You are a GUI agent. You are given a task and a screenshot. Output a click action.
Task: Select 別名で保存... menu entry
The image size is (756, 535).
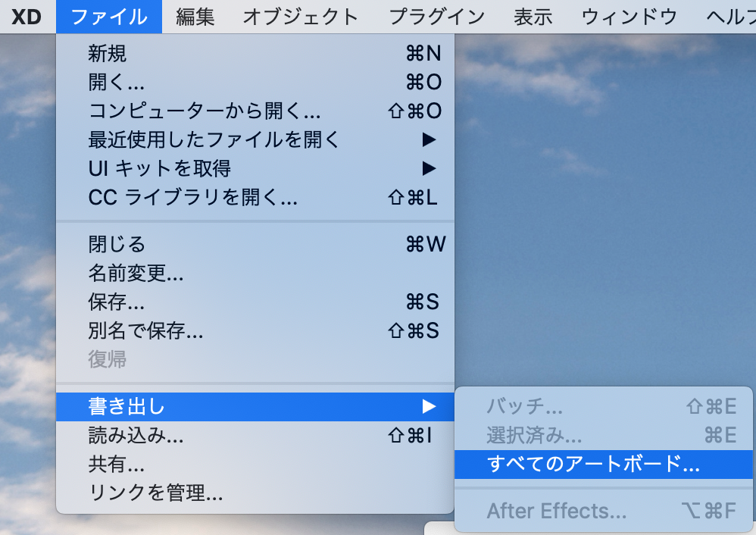click(255, 331)
